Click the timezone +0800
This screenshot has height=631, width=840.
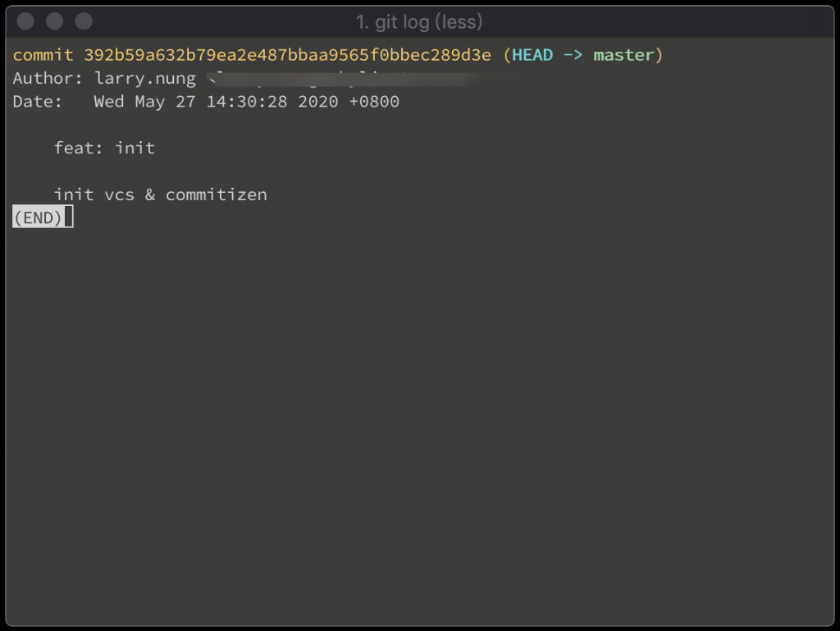(374, 102)
